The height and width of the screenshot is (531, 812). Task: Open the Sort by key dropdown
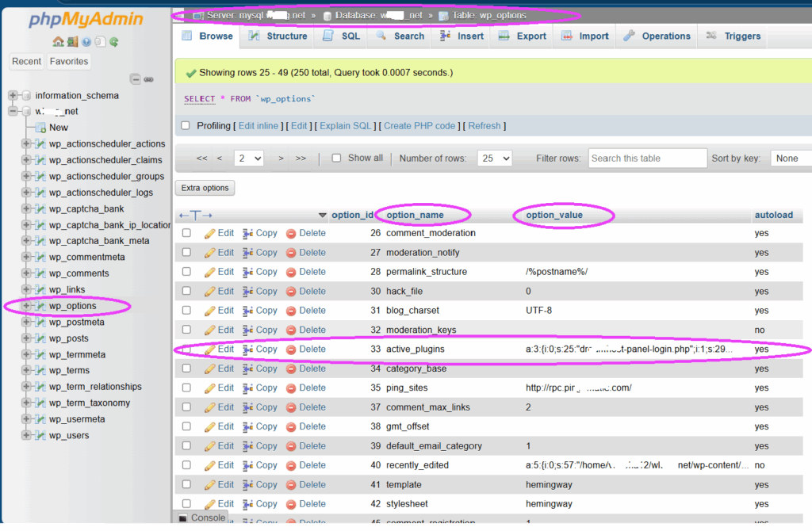791,159
